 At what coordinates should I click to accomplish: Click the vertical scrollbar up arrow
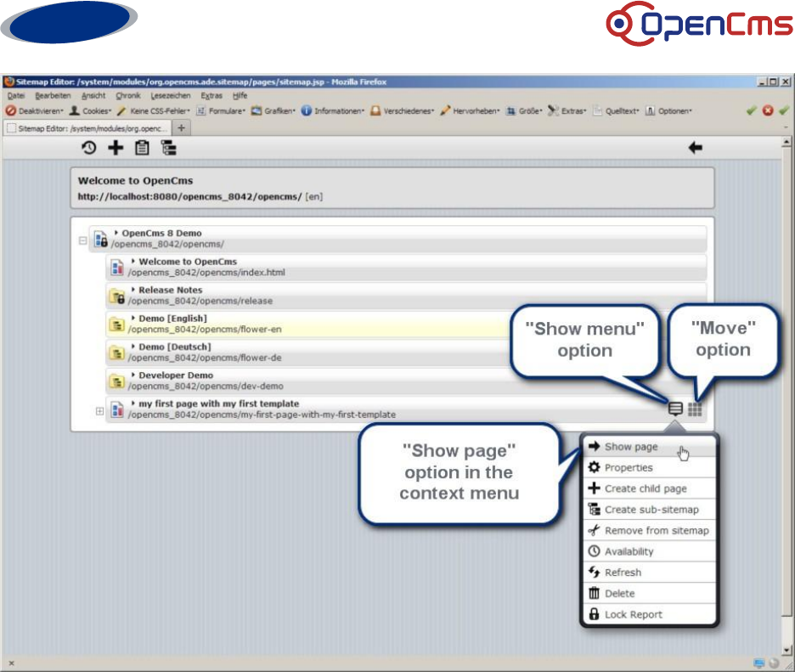point(787,142)
